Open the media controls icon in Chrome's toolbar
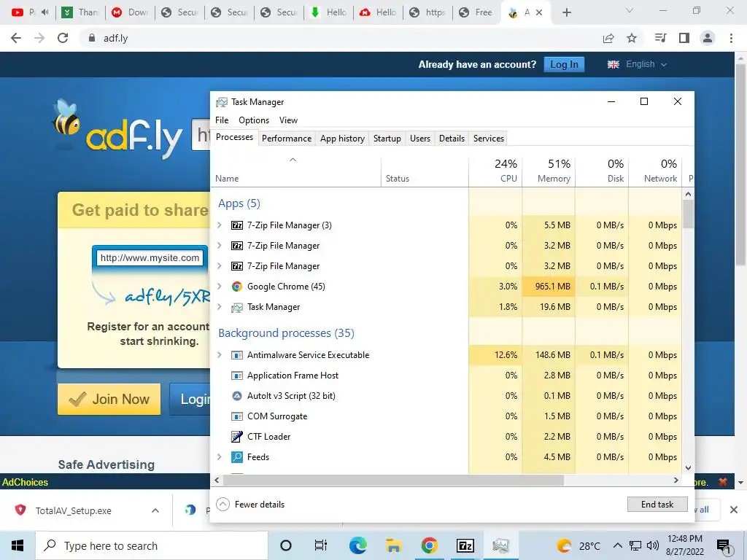Viewport: 747px width, 560px height. coord(661,38)
